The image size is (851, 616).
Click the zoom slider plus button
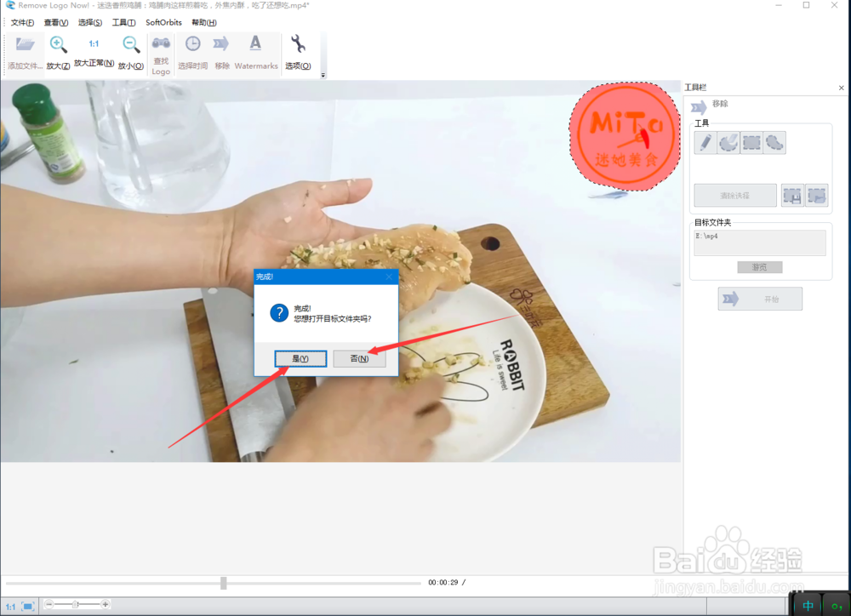tap(106, 604)
